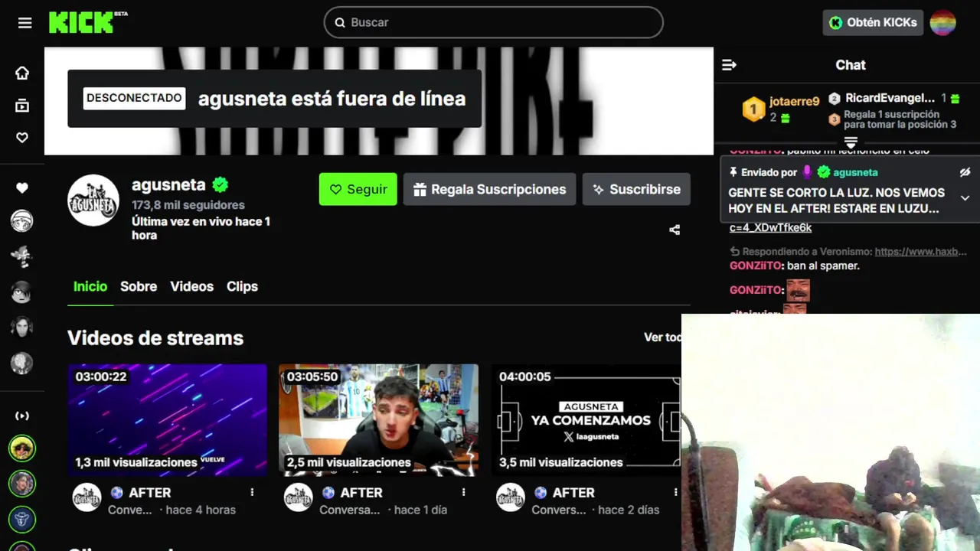This screenshot has width=980, height=551.
Task: Go to Home in sidebar
Action: click(22, 73)
